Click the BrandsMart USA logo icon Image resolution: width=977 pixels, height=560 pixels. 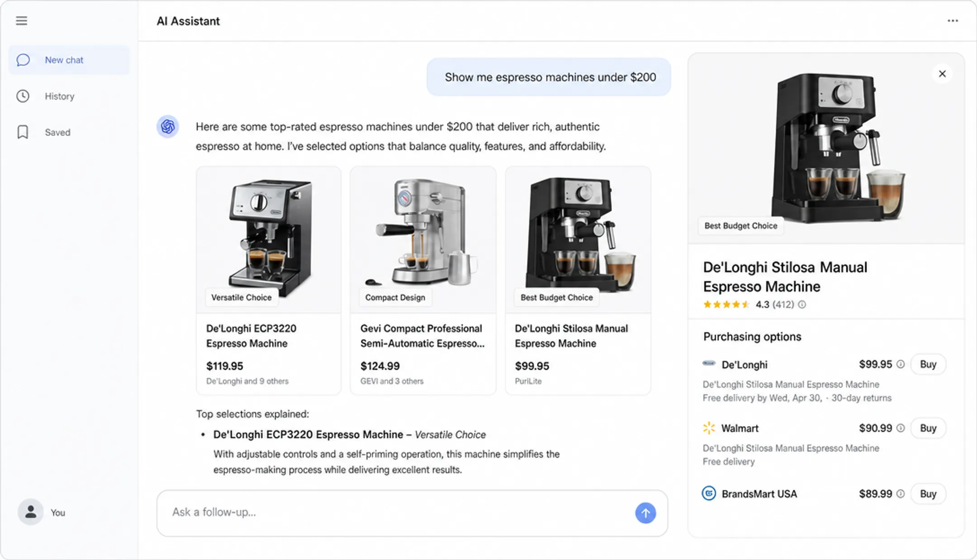(709, 493)
